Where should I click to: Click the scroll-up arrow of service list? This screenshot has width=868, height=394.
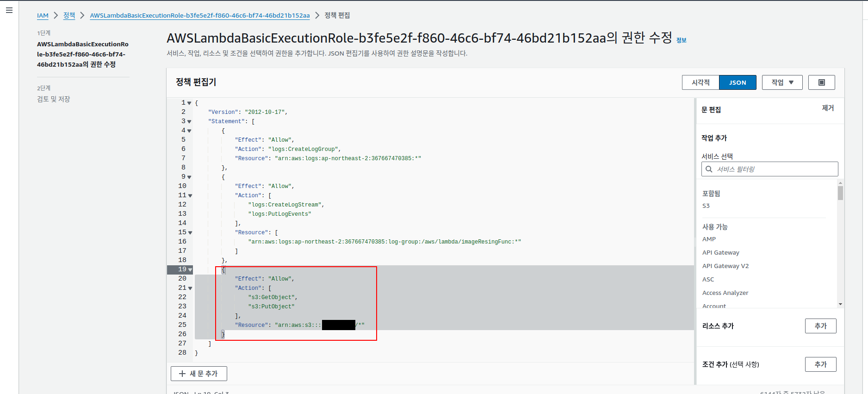pos(840,182)
